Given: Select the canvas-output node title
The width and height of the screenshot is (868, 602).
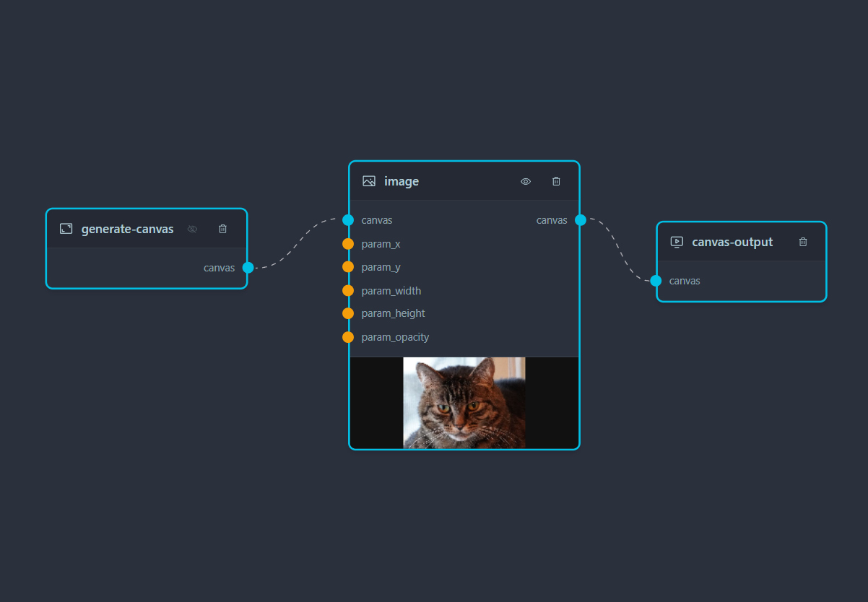Looking at the screenshot, I should tap(732, 242).
